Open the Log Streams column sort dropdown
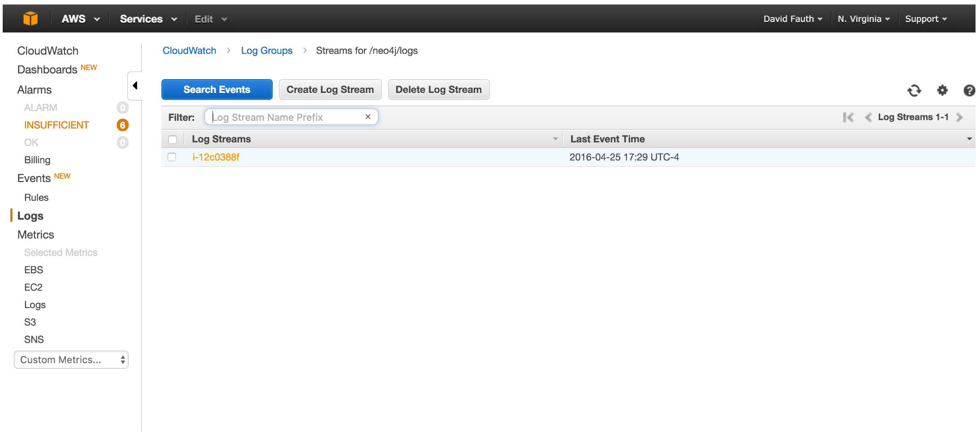This screenshot has width=980, height=433. [556, 139]
